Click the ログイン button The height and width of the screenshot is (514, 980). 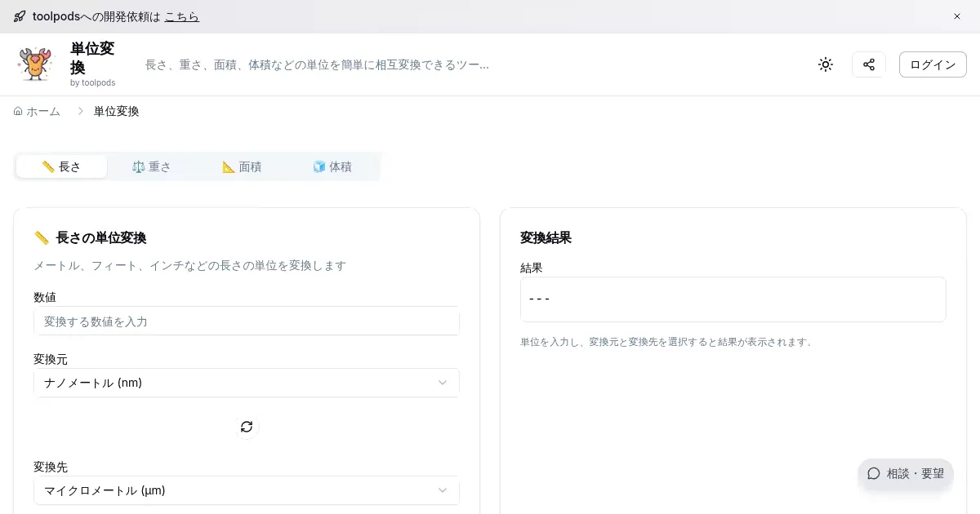932,64
